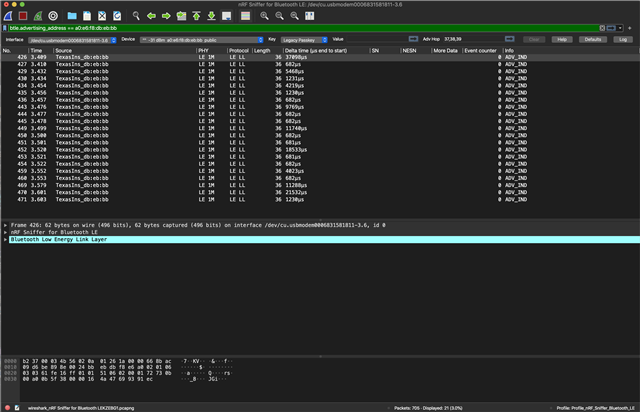The width and height of the screenshot is (640, 412).
Task: Zoom out on main window text
Action: [279, 16]
